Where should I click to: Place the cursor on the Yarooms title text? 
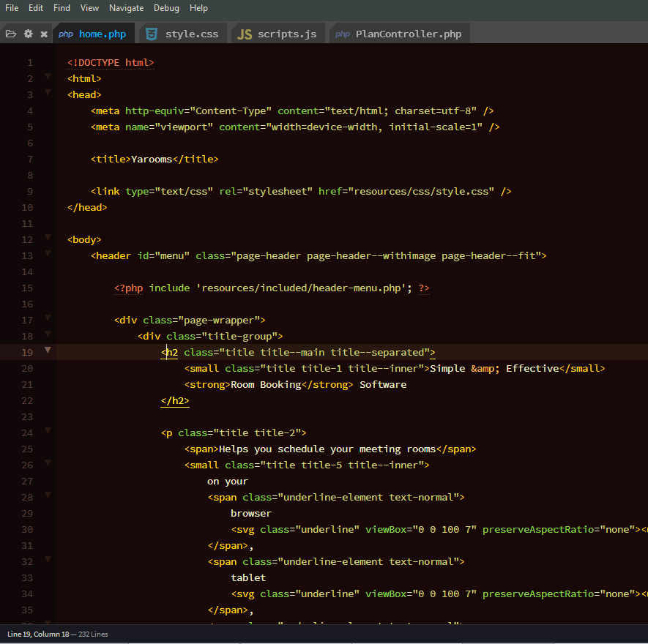pyautogui.click(x=152, y=159)
